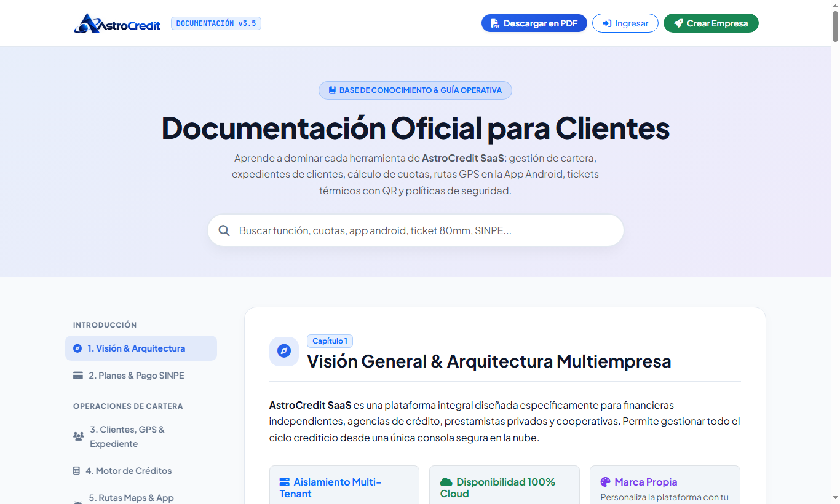Click the magnifier icon in search bar
This screenshot has width=840, height=504.
224,230
